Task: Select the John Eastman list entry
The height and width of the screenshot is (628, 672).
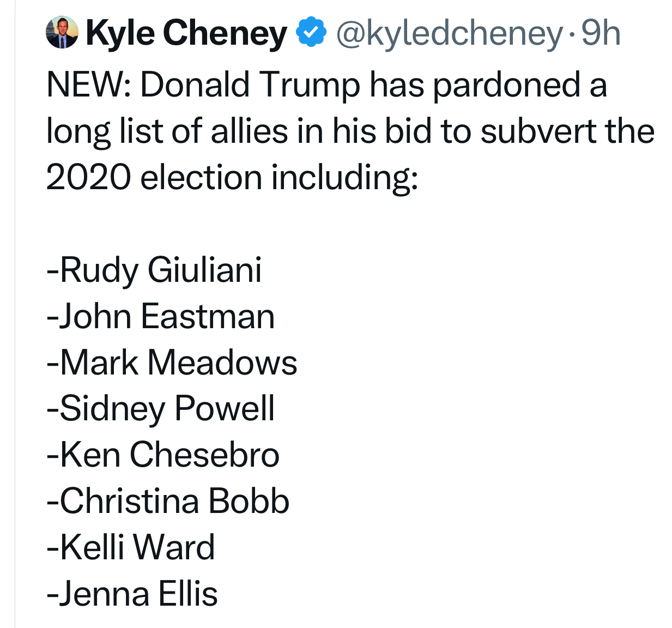Action: pos(161,316)
